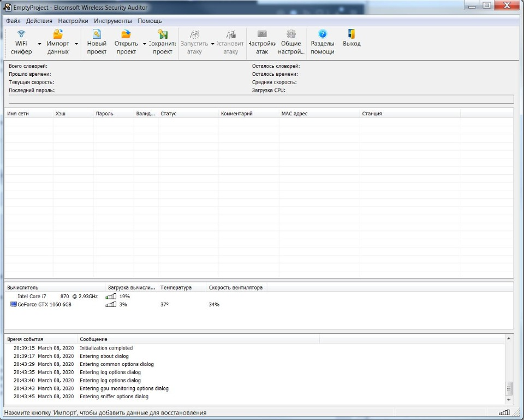
Task: Click Загрузка вычисли... column header
Action: [132, 287]
